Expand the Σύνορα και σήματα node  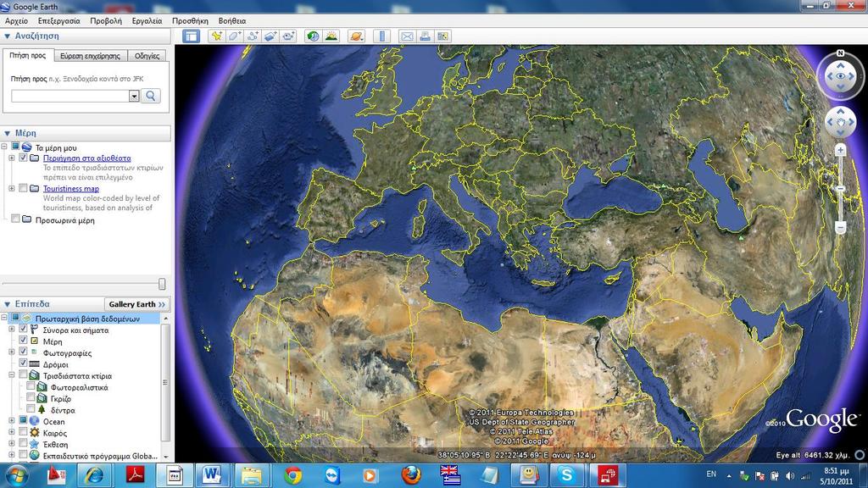[x=11, y=330]
